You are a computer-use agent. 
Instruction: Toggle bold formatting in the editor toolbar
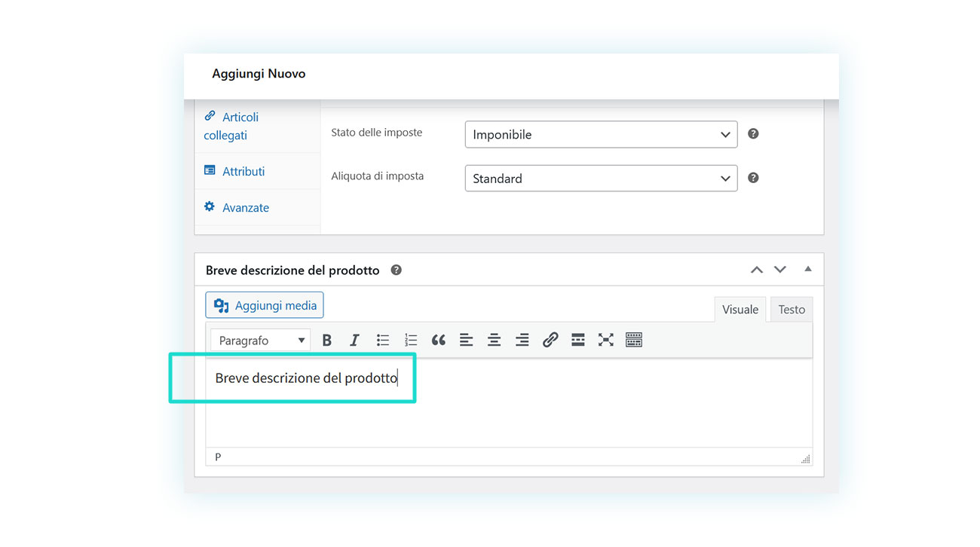click(x=327, y=341)
